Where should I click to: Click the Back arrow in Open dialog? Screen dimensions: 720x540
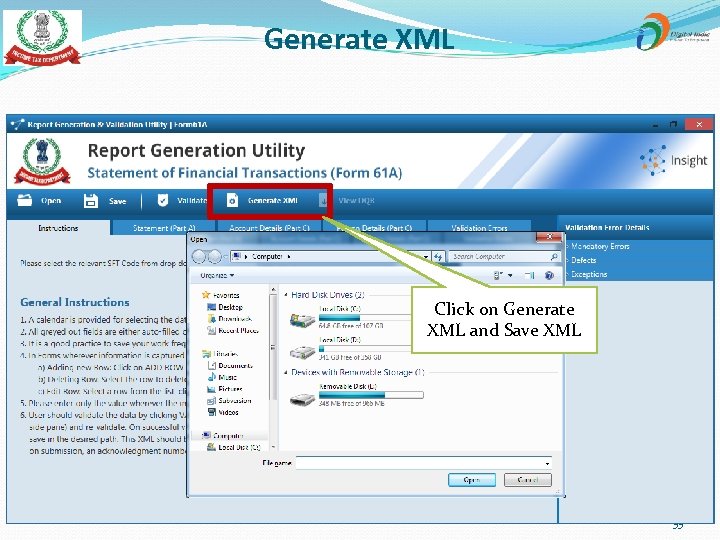tap(199, 256)
